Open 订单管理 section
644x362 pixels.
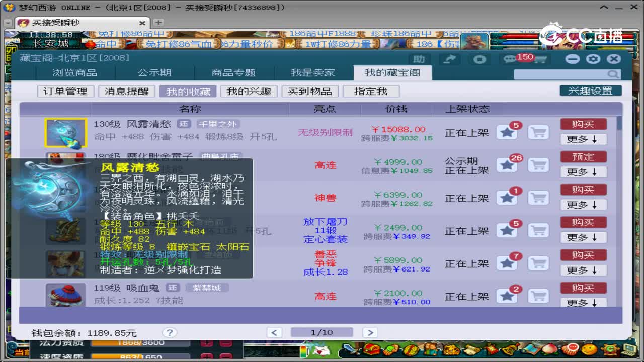pos(65,92)
